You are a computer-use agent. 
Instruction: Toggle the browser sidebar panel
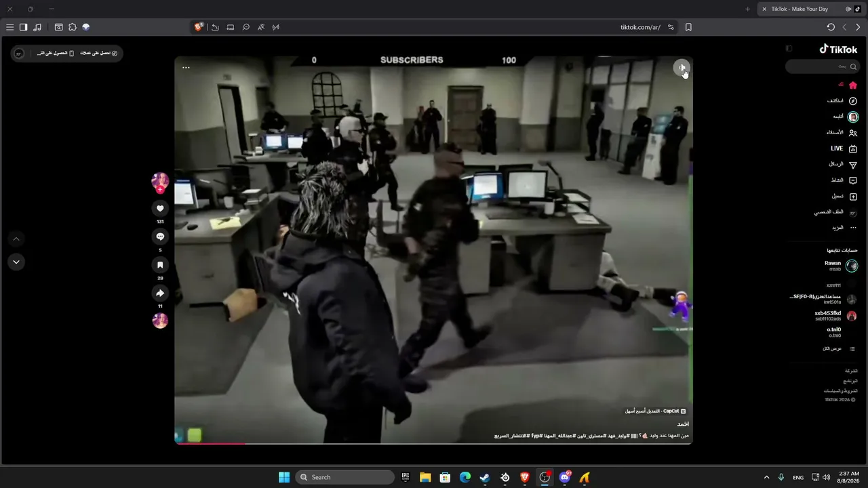click(x=23, y=27)
